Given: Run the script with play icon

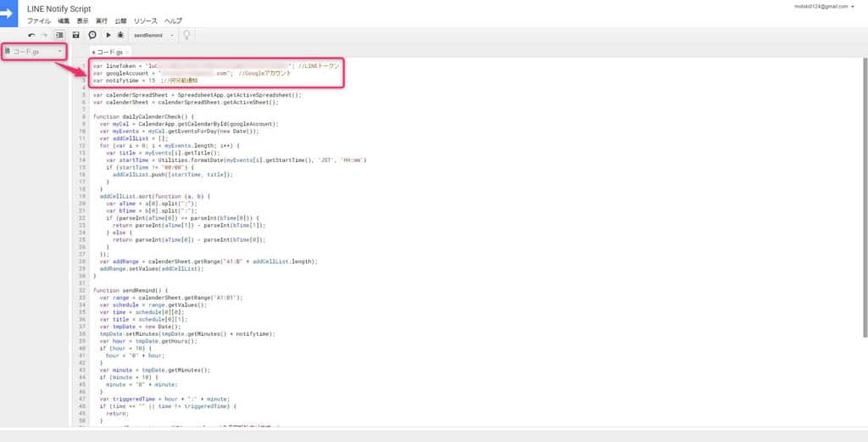Looking at the screenshot, I should coord(108,36).
